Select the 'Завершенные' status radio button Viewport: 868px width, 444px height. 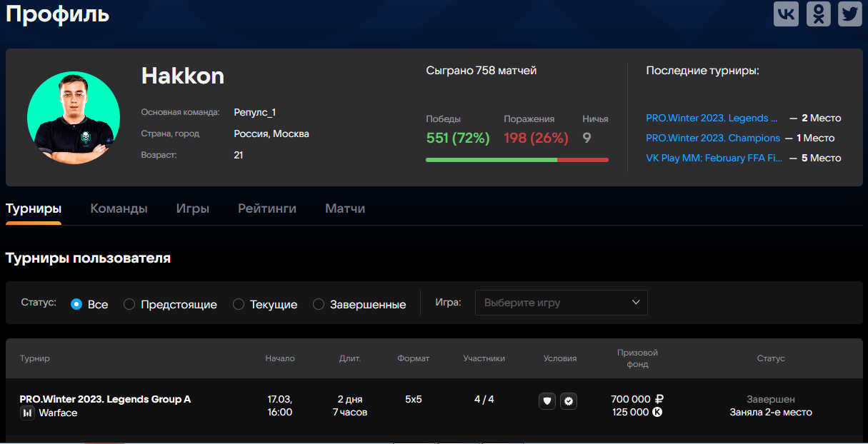click(319, 304)
